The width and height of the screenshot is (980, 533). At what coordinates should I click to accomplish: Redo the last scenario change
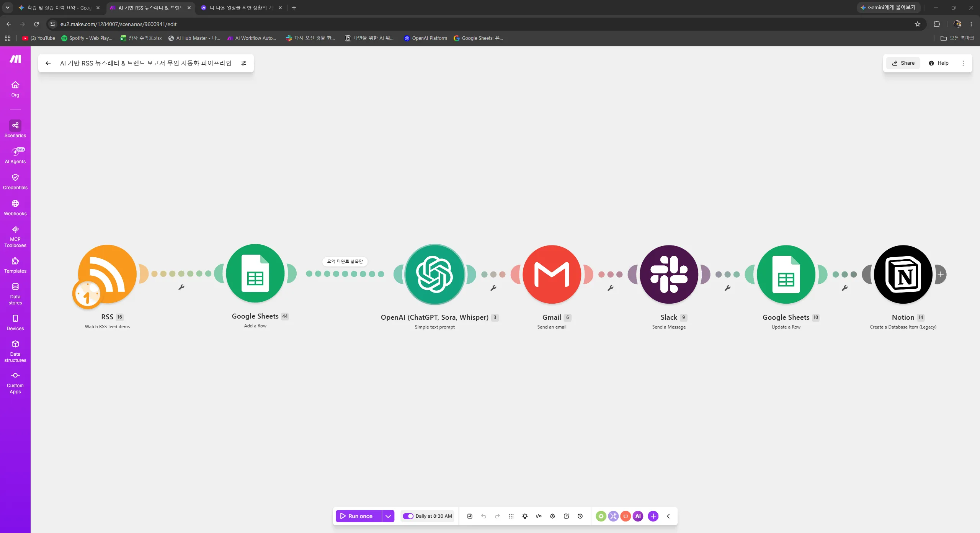[497, 516]
